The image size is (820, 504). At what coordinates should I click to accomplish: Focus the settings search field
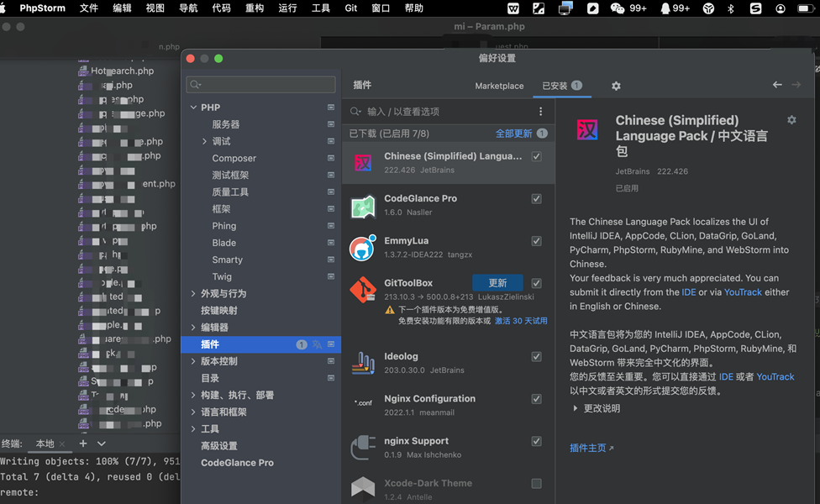tap(261, 84)
